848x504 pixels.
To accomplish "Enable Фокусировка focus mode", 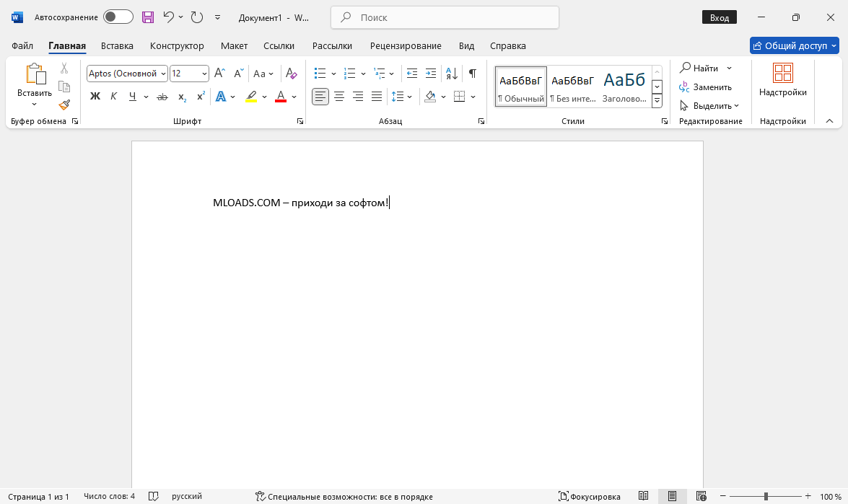I will pos(590,496).
